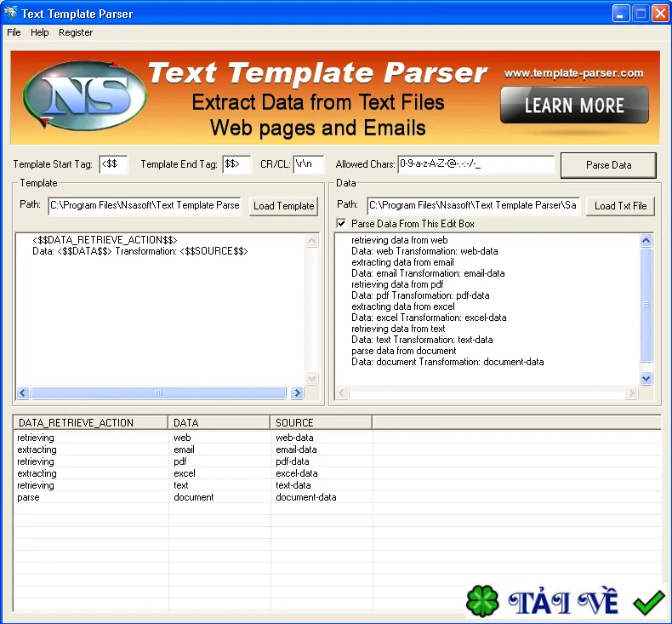
Task: Open the Register menu
Action: coord(76,32)
